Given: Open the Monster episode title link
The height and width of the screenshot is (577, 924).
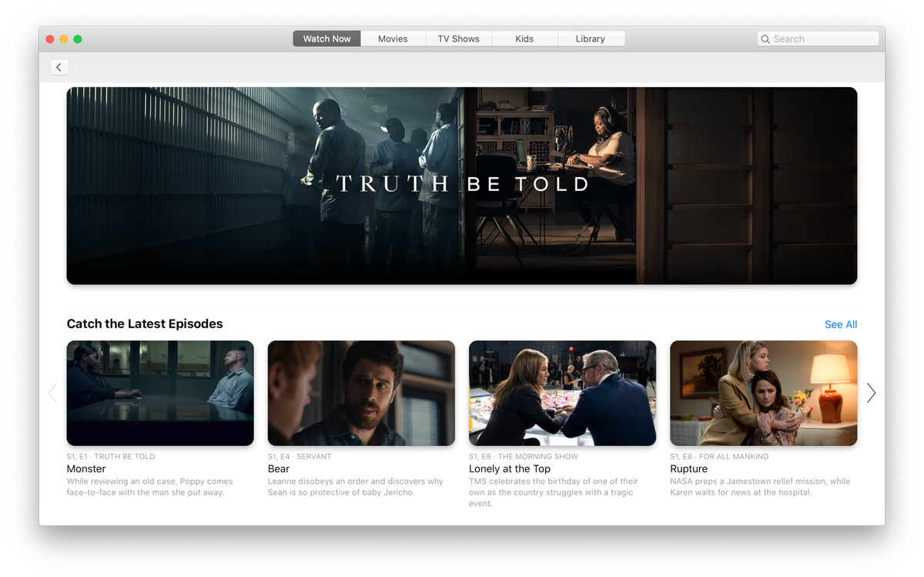Looking at the screenshot, I should pyautogui.click(x=85, y=468).
